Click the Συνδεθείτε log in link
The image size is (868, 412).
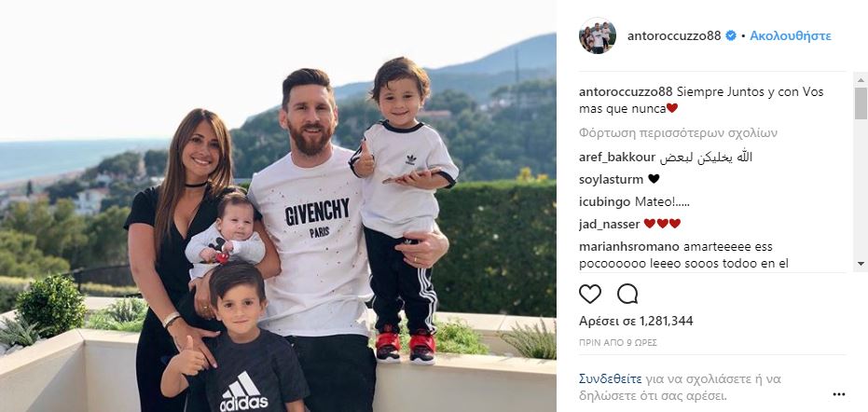[x=611, y=379]
